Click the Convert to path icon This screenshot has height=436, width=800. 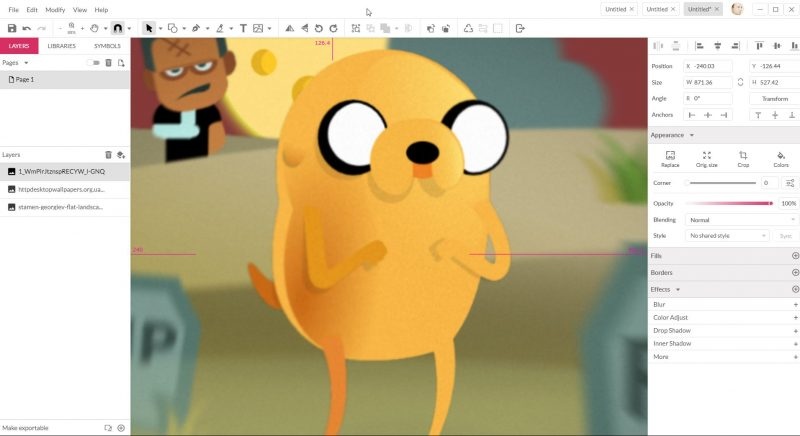point(468,29)
